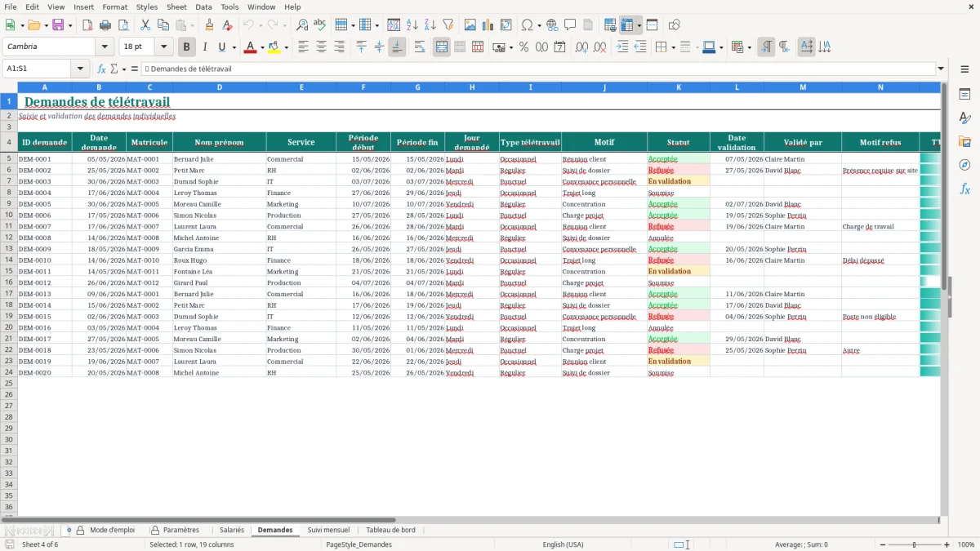This screenshot has height=551, width=980.
Task: Click the font color red swatch
Action: tap(249, 47)
